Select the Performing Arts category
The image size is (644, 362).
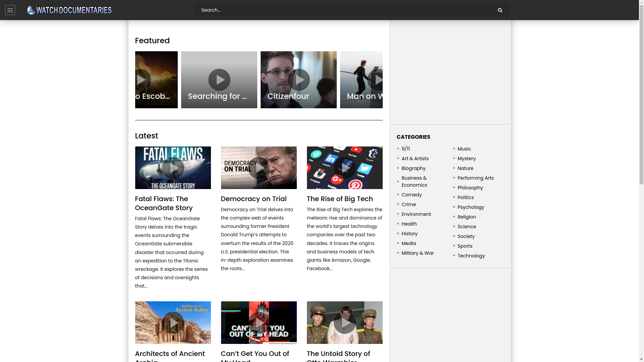[x=476, y=178]
